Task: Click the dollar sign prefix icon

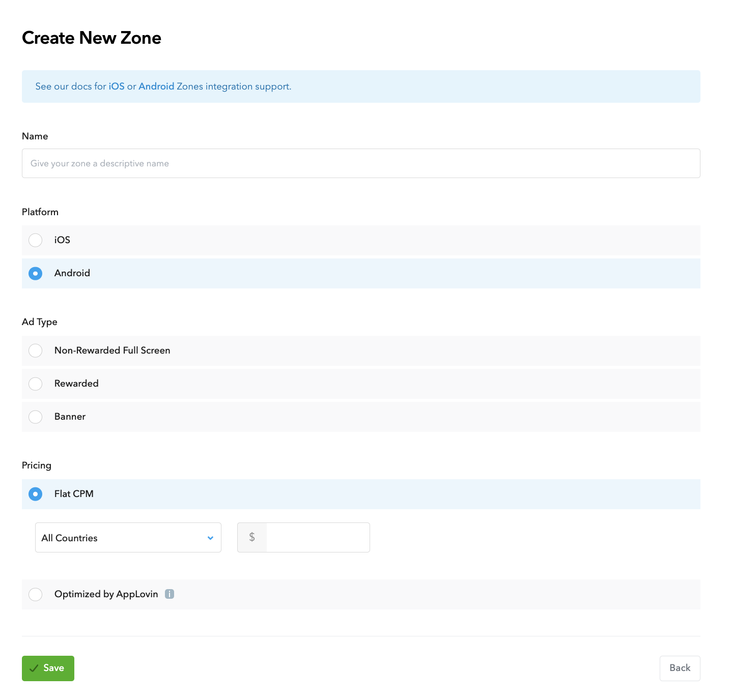Action: click(252, 537)
